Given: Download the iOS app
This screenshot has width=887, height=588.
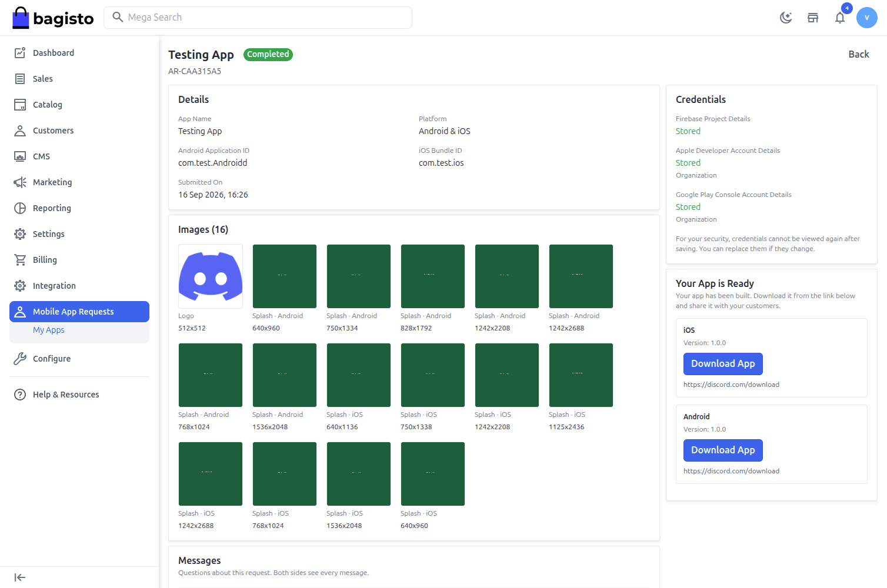Looking at the screenshot, I should pyautogui.click(x=723, y=364).
